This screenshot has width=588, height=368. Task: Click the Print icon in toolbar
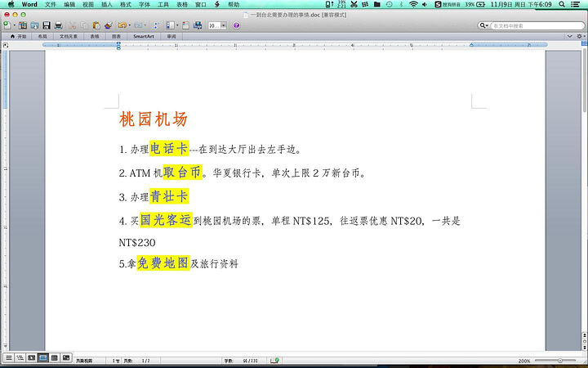(58, 25)
